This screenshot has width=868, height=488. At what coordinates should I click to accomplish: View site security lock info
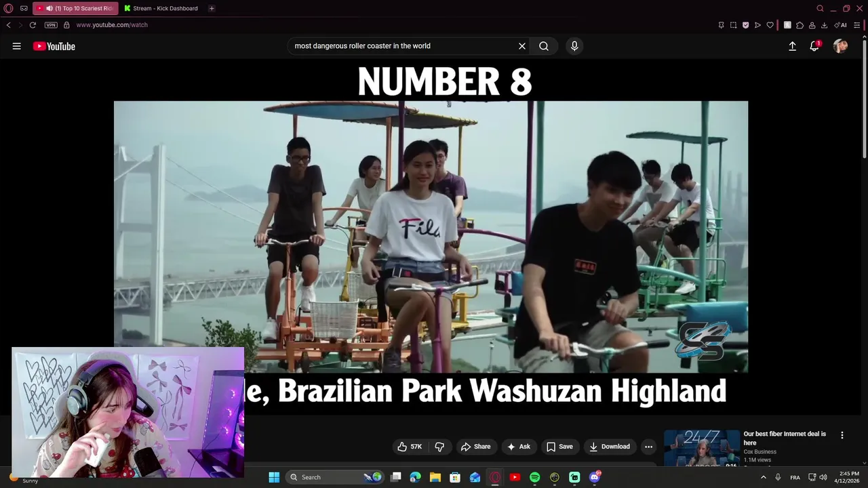[66, 25]
